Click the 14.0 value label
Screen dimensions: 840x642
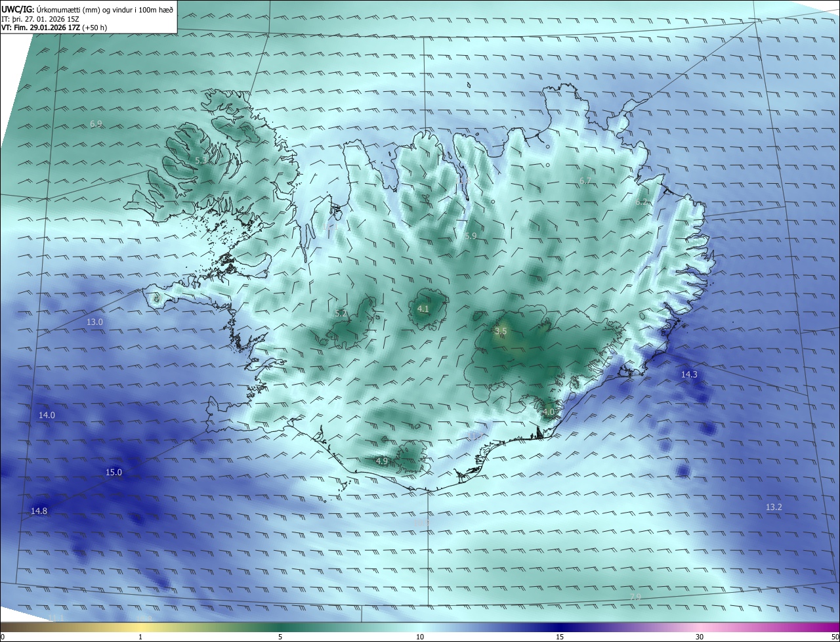coord(47,415)
